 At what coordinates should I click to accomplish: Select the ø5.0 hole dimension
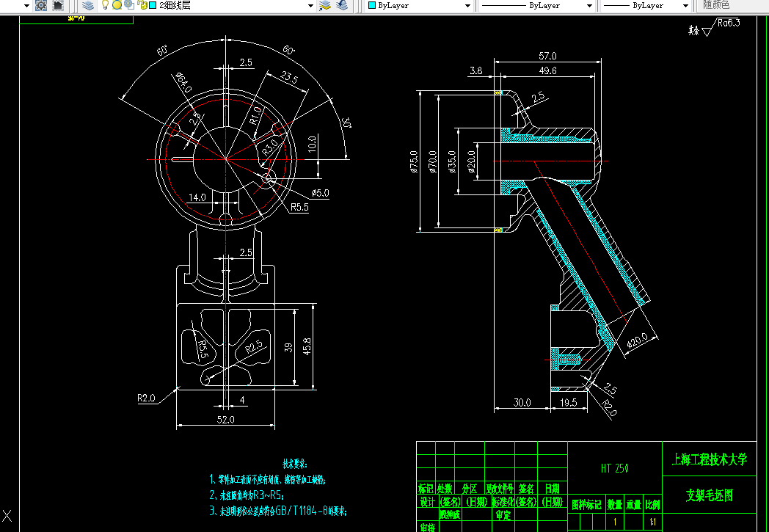(x=320, y=193)
